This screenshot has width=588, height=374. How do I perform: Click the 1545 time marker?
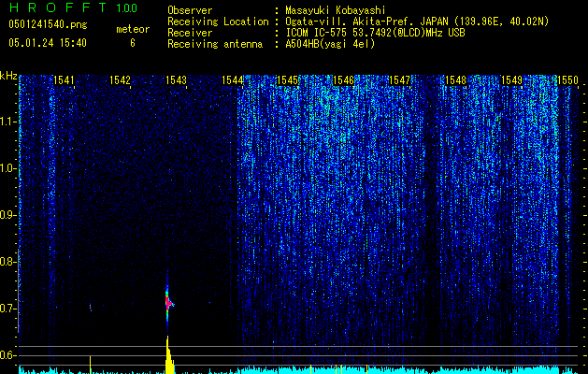(287, 80)
